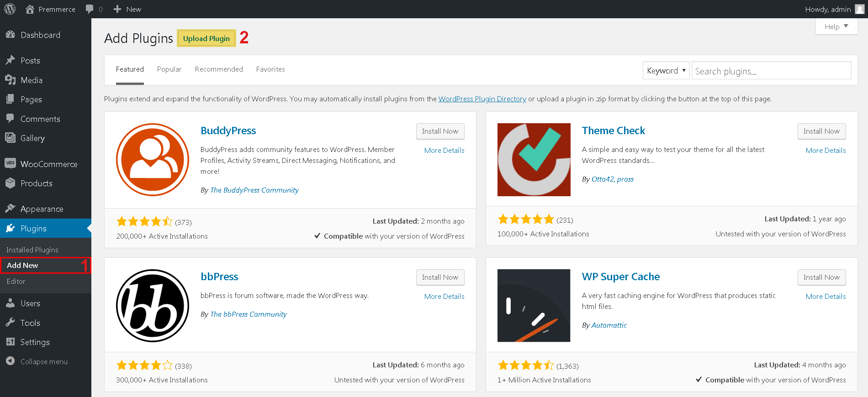Click '1+ Million Active Installations' text
Screen dimensions: 868x397
pos(544,380)
